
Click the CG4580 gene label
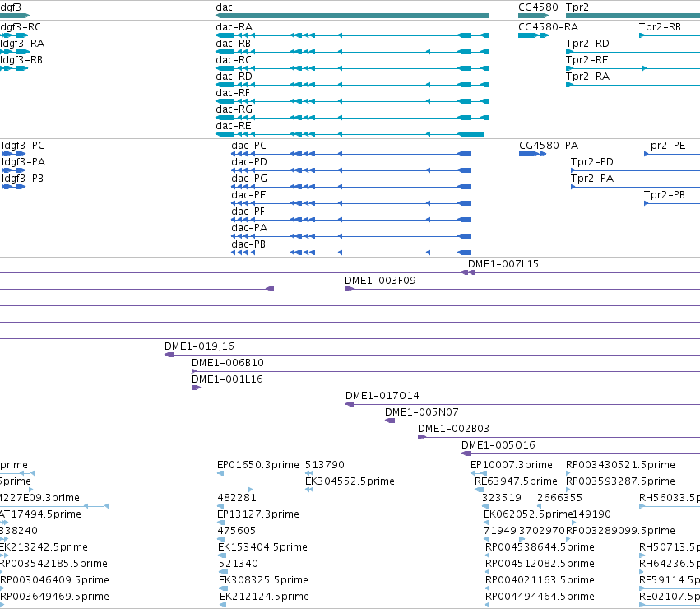point(538,7)
